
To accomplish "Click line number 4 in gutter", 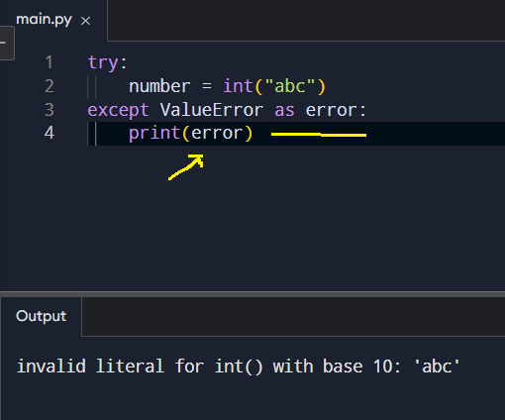I will [49, 133].
